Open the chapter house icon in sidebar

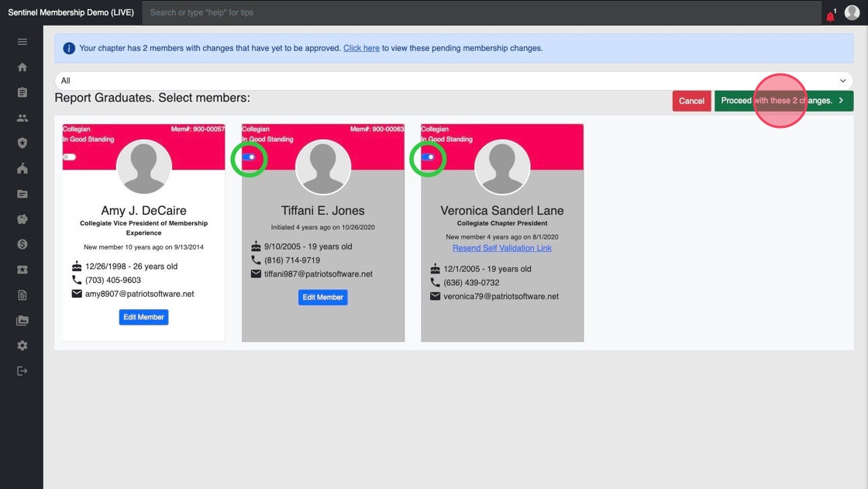click(22, 168)
